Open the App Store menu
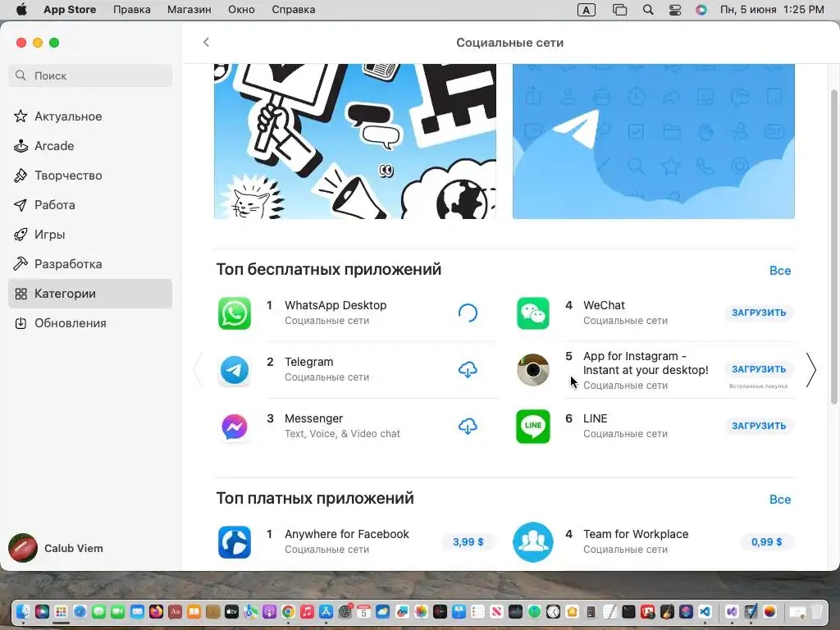The height and width of the screenshot is (630, 840). (70, 10)
